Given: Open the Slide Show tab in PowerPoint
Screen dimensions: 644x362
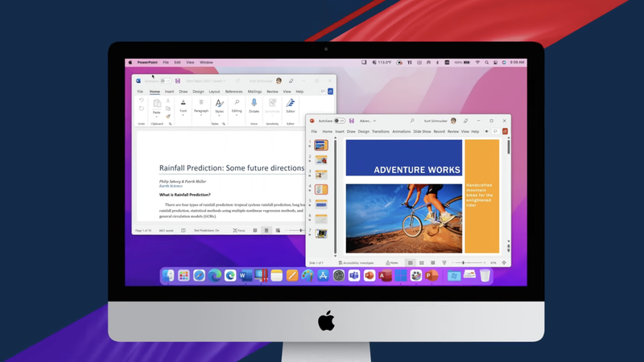Looking at the screenshot, I should 422,131.
